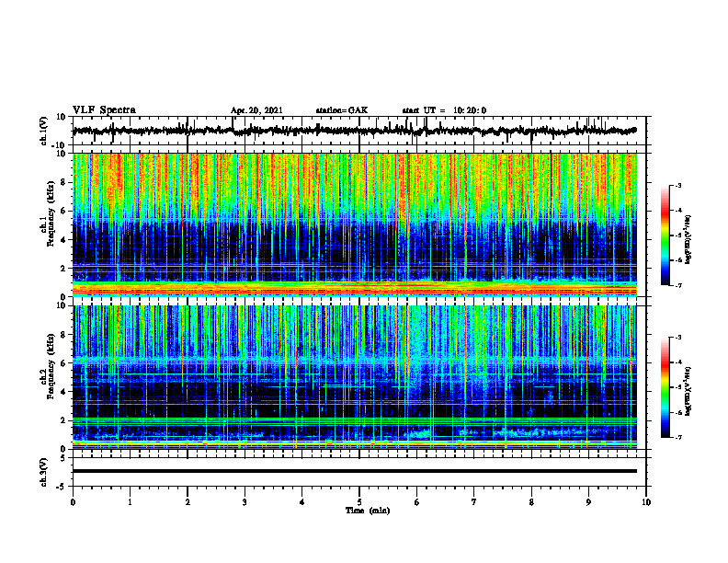Screen dimensions: 728x563
Task: Click the thick black ch.3 voltage line
Action: point(354,471)
